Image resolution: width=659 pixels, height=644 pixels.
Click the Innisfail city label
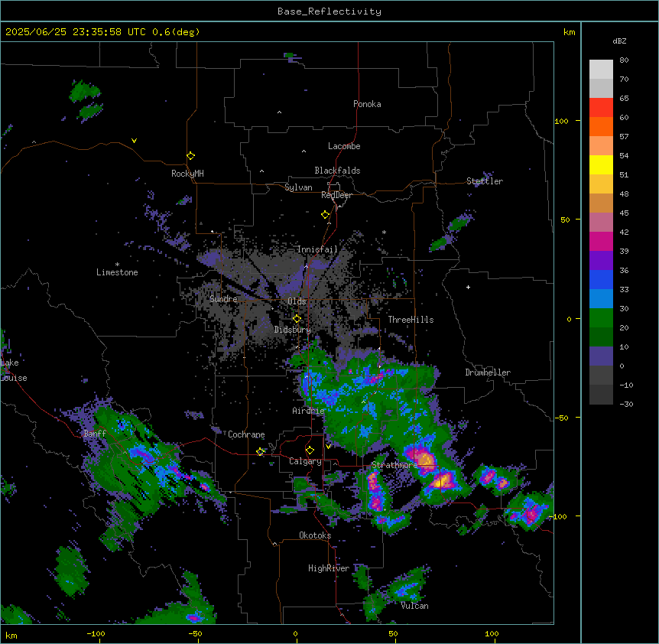click(317, 249)
